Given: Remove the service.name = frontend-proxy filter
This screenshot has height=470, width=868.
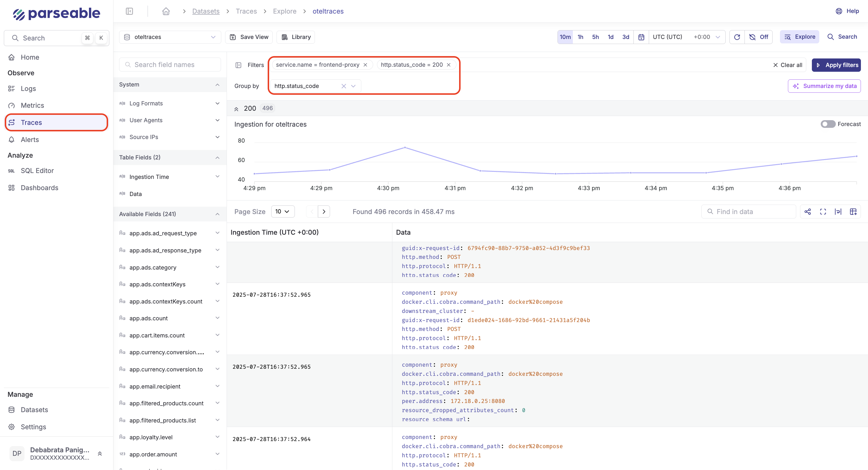Looking at the screenshot, I should coord(365,65).
